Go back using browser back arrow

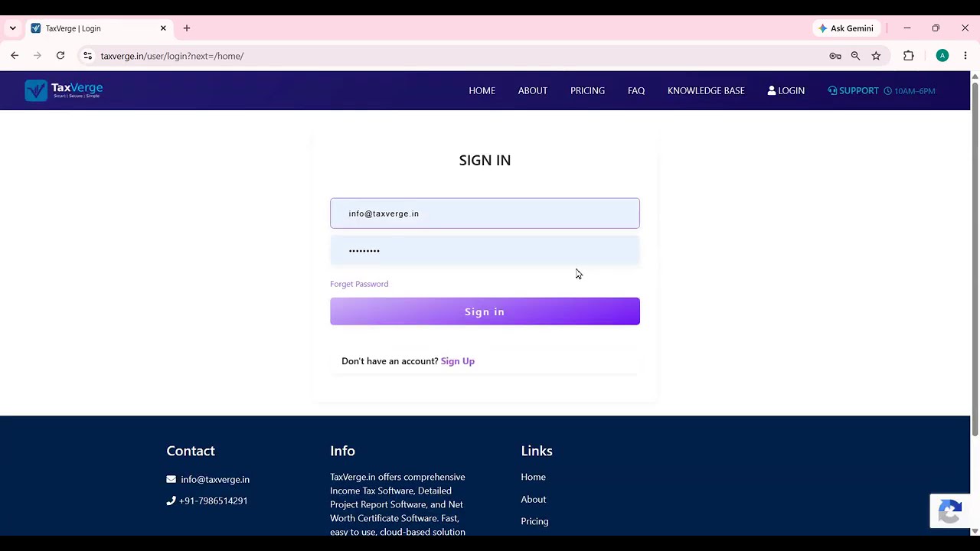coord(15,56)
